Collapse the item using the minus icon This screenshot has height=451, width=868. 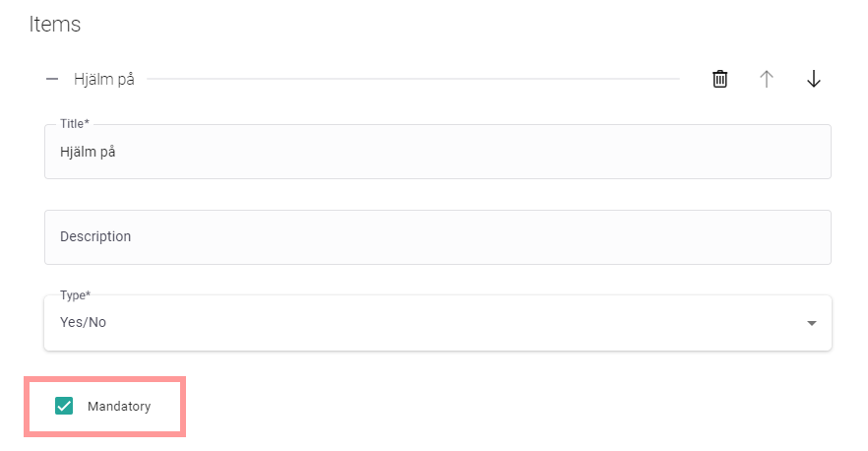52,79
